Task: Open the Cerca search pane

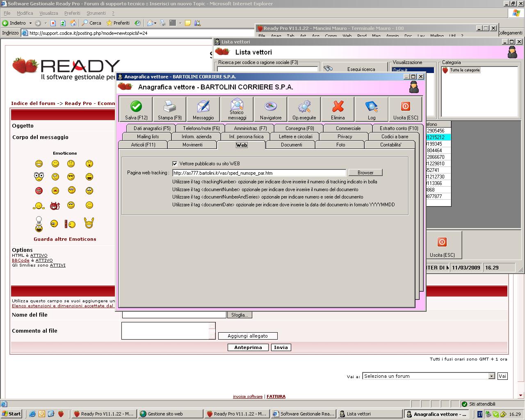Action: coord(91,23)
